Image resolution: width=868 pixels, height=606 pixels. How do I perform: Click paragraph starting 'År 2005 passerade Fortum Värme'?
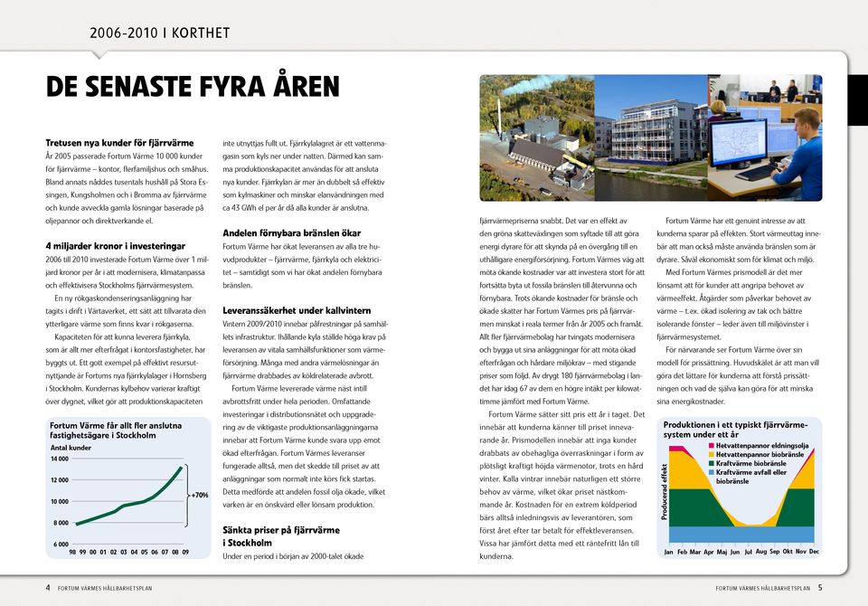(x=127, y=188)
